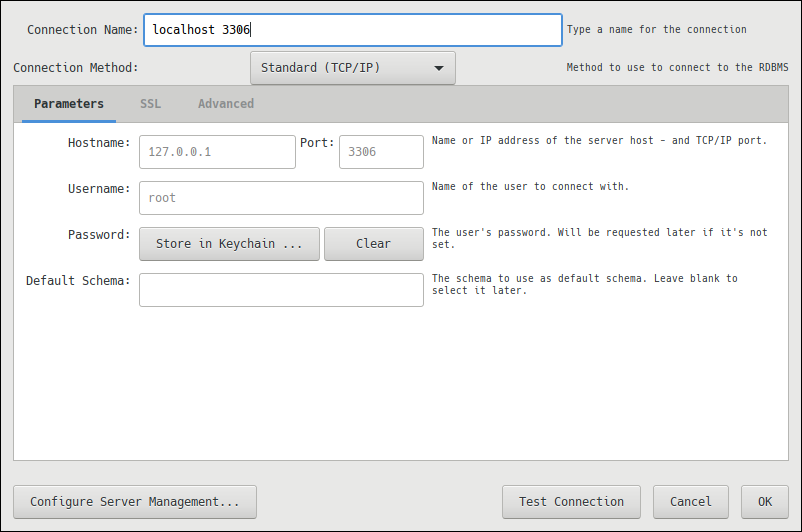Screen dimensions: 802x532
Task: Focus the Hostname field showing 127.0.0.1
Action: 217,152
